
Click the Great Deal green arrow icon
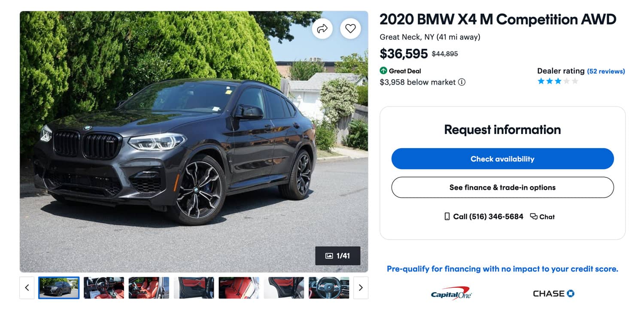(x=383, y=71)
